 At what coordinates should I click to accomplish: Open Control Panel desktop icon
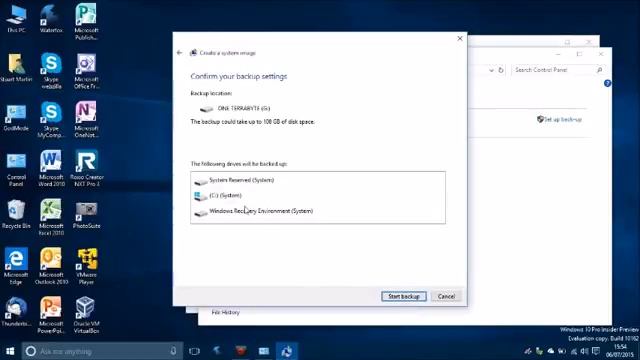pyautogui.click(x=16, y=169)
